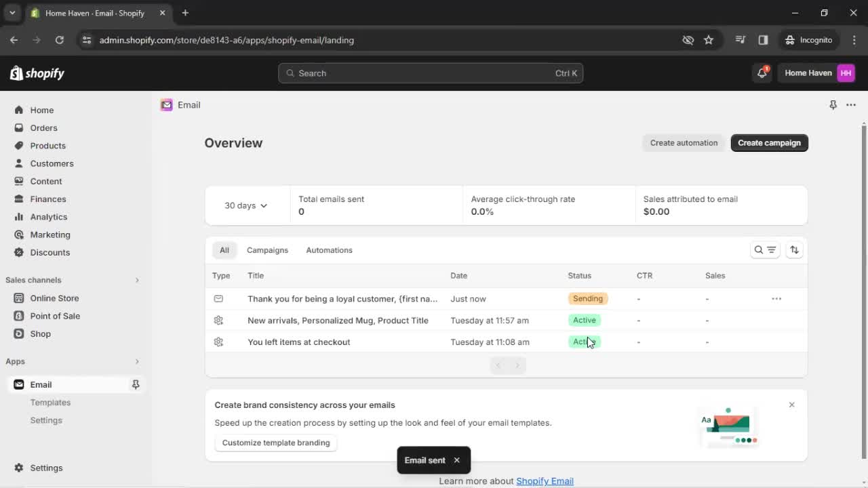Click the checkout automation gear icon
Viewport: 868px width, 488px height.
click(x=218, y=342)
